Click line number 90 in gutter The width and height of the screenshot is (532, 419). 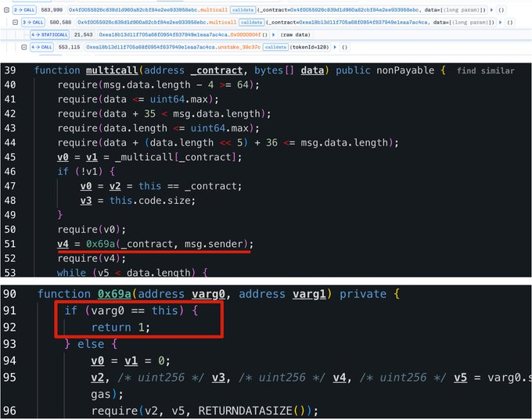tap(10, 294)
